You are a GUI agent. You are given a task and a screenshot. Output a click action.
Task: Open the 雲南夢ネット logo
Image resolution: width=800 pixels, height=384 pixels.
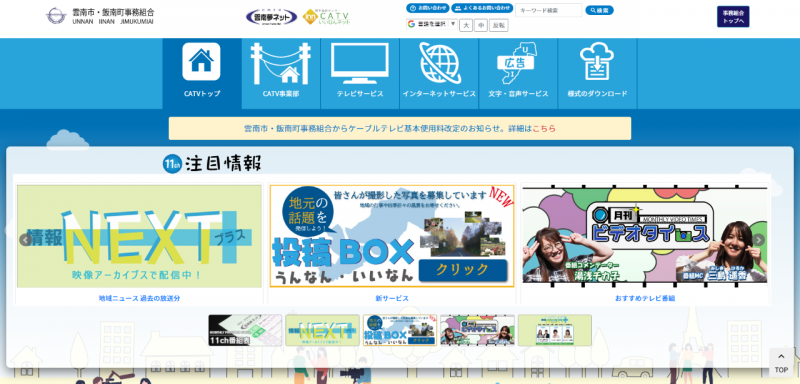(x=271, y=17)
